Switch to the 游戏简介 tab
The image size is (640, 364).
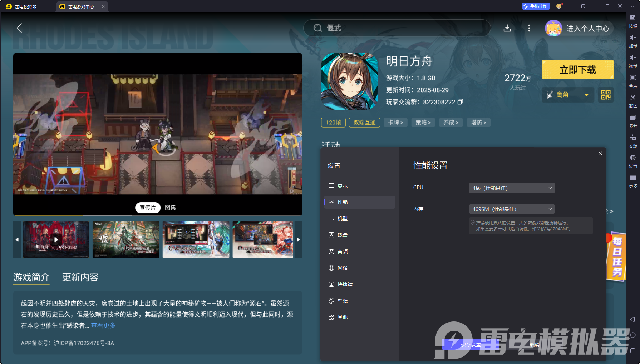click(31, 277)
